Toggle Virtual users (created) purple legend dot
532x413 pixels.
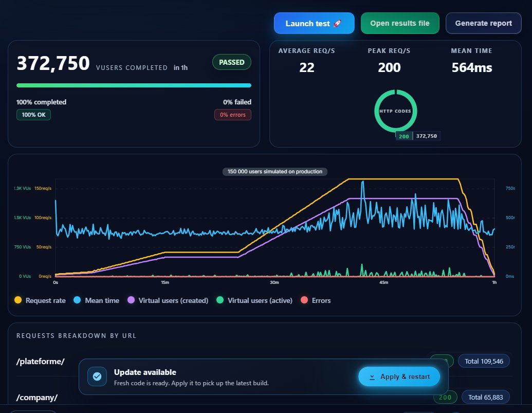[x=131, y=300]
